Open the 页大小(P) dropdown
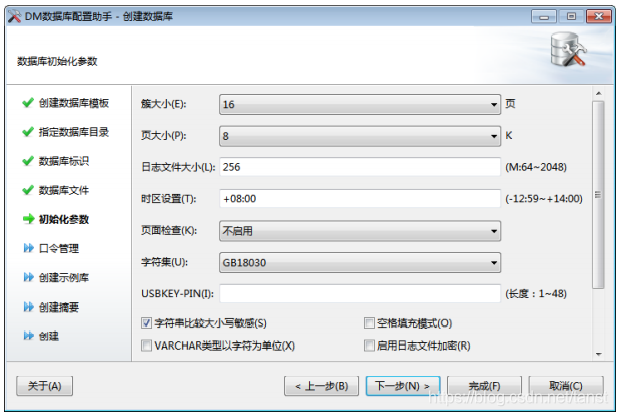Viewport: 618px width, 416px height. [x=360, y=136]
